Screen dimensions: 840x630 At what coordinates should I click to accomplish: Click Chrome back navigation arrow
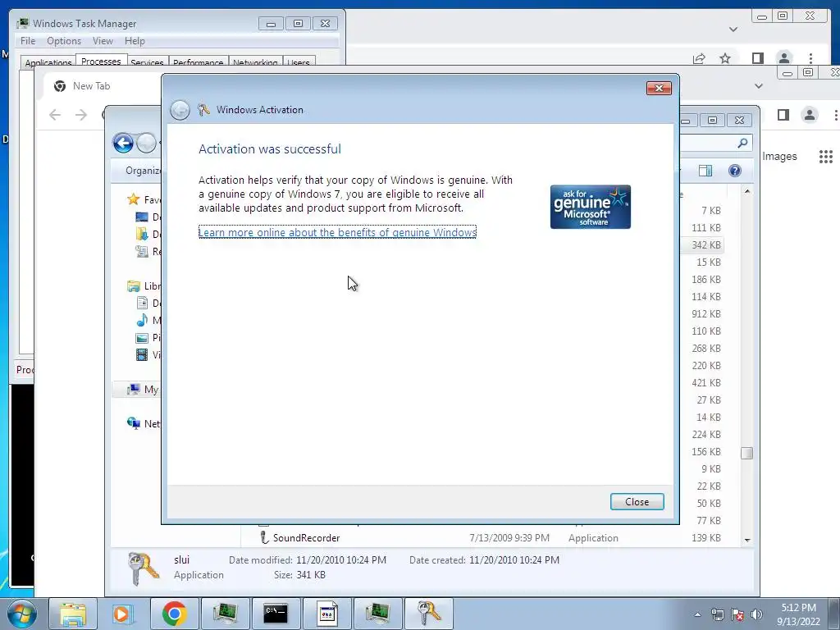(x=55, y=115)
